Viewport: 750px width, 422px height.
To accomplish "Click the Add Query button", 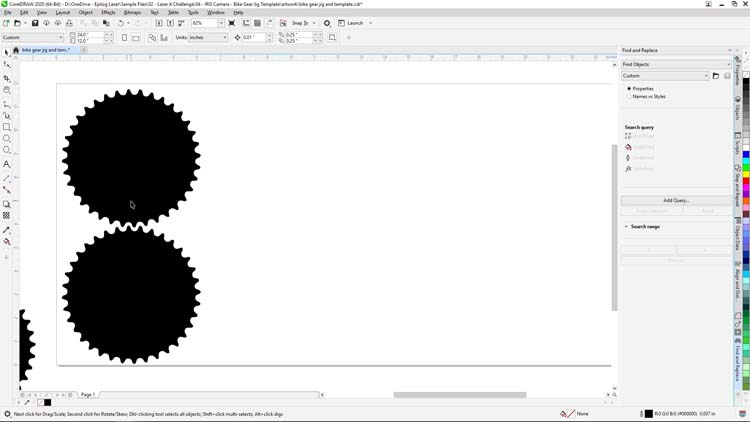I will tap(676, 200).
